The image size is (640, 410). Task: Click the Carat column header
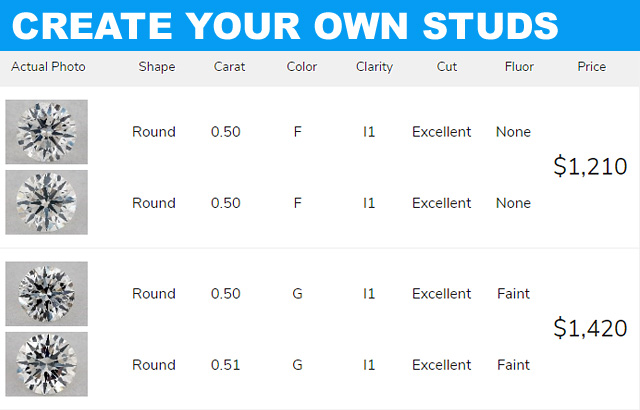(229, 67)
